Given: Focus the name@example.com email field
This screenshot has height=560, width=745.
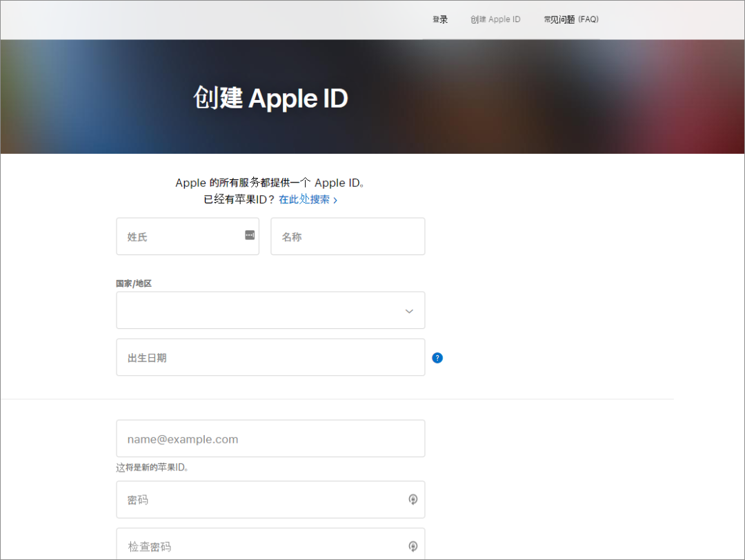Looking at the screenshot, I should tap(270, 439).
